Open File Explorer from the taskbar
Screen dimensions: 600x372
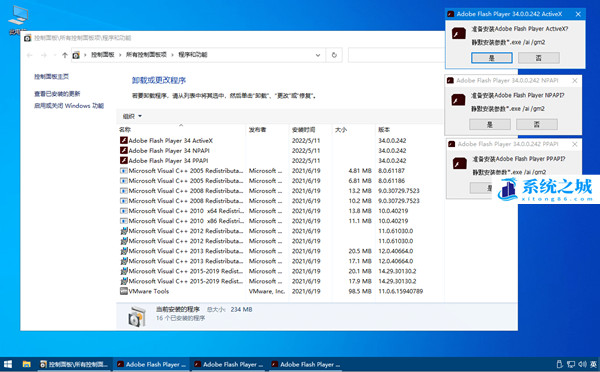26,364
